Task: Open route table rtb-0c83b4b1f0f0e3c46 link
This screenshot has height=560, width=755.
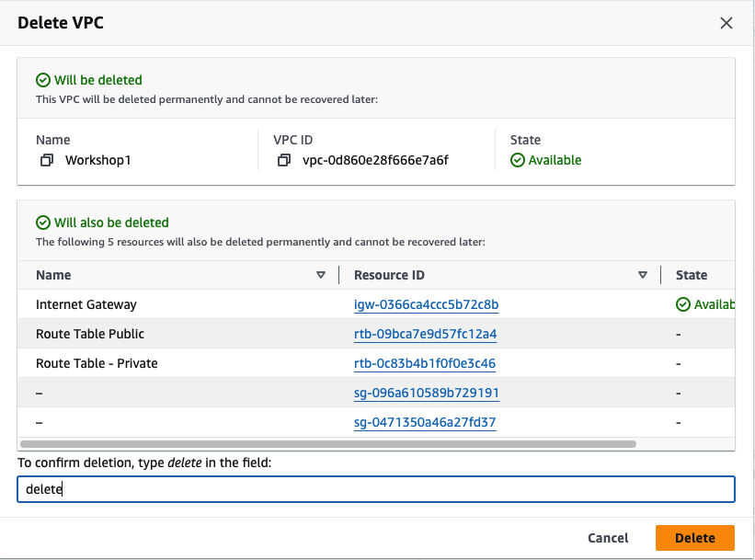Action: tap(424, 363)
